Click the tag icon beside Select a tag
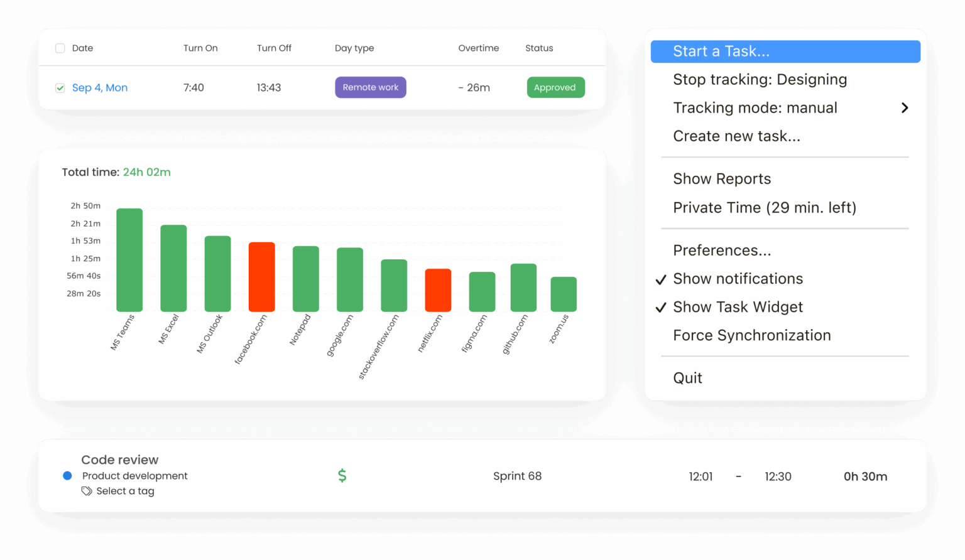 (x=86, y=491)
